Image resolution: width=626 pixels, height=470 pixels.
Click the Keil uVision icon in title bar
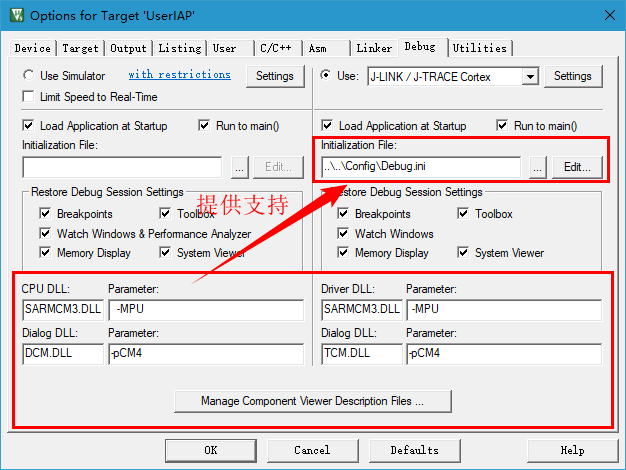(17, 15)
